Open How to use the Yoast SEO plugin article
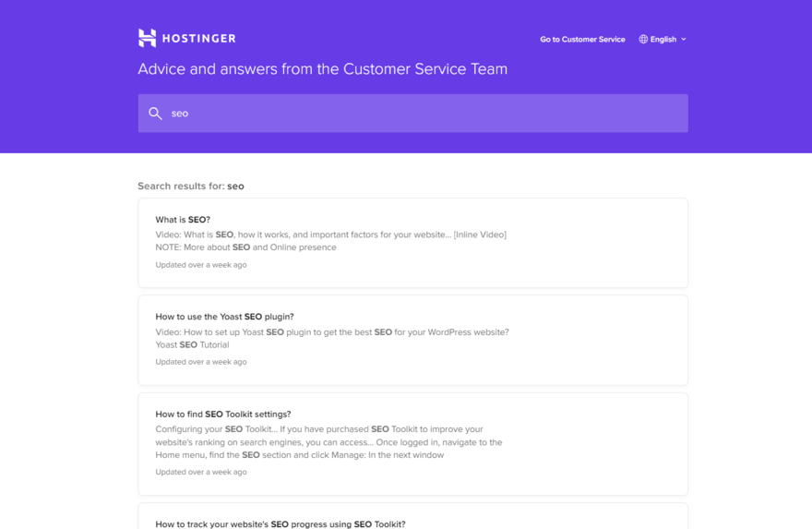812x529 pixels. 412,340
